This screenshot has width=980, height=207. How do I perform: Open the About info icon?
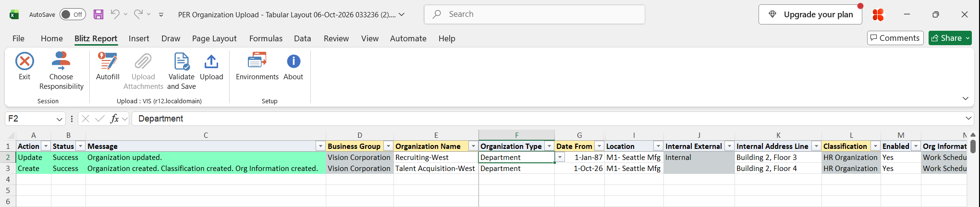pyautogui.click(x=294, y=61)
